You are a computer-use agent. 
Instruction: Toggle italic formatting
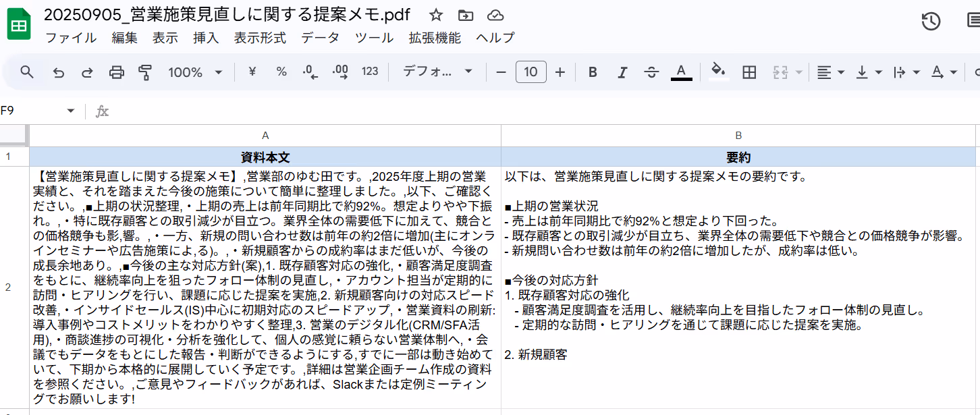click(622, 72)
